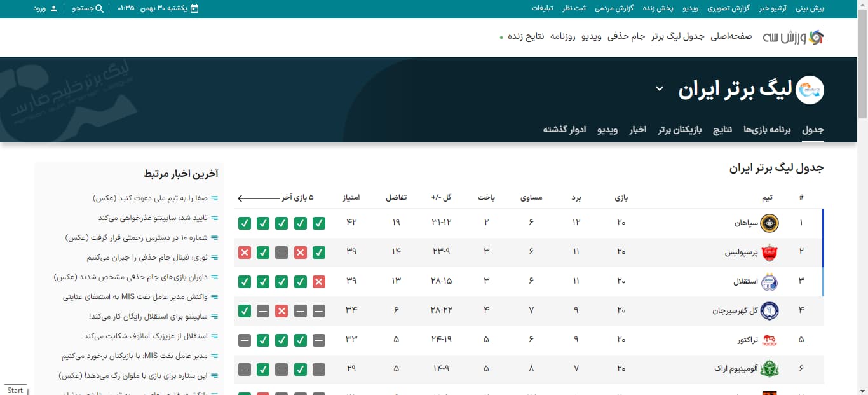Open the نتایج tab
868x395 pixels.
click(x=721, y=130)
